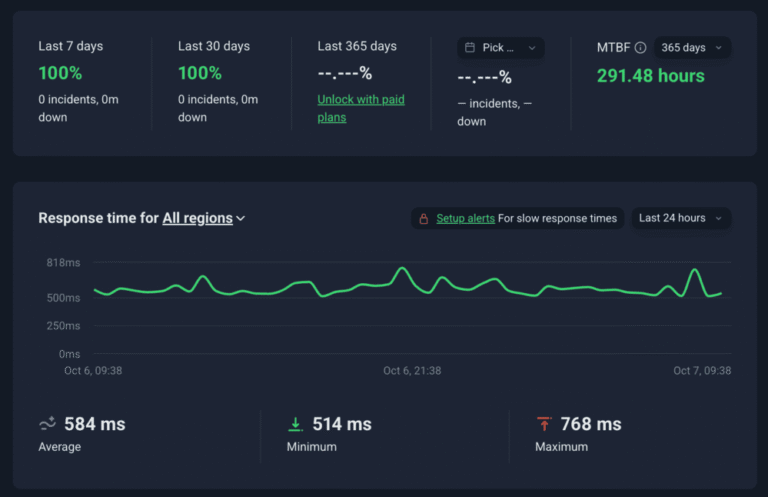The width and height of the screenshot is (768, 497).
Task: Click the 500ms axis label
Action: (x=63, y=298)
